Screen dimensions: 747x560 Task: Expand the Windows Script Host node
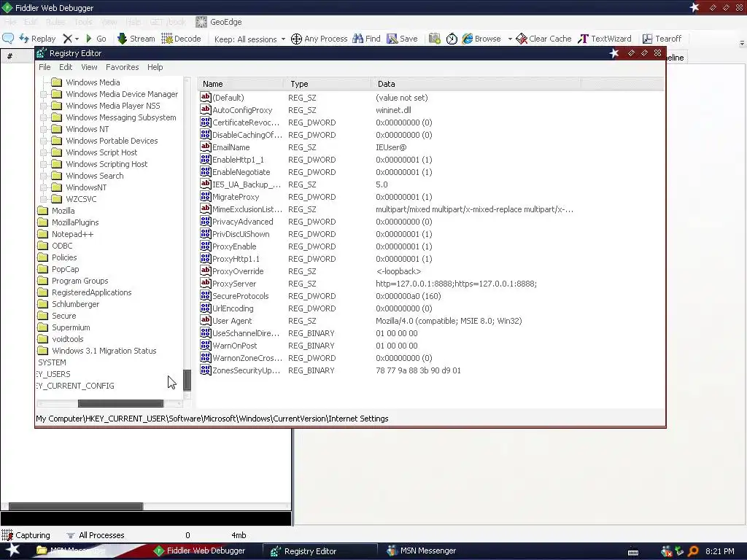(x=43, y=152)
